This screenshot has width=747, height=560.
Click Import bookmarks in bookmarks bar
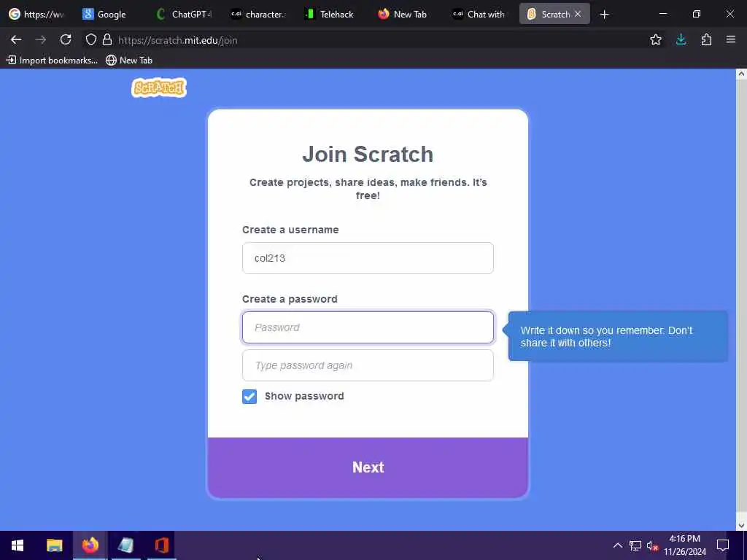[x=52, y=60]
